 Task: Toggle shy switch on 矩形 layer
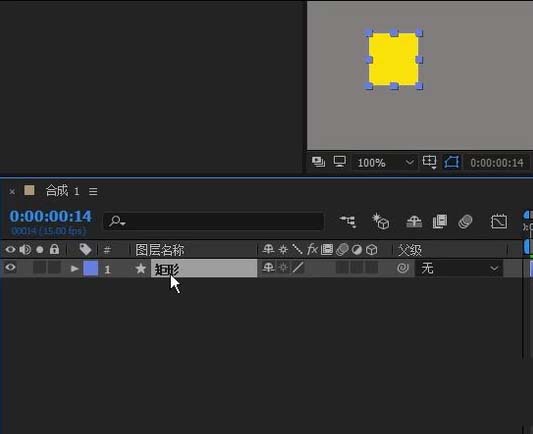click(x=269, y=267)
